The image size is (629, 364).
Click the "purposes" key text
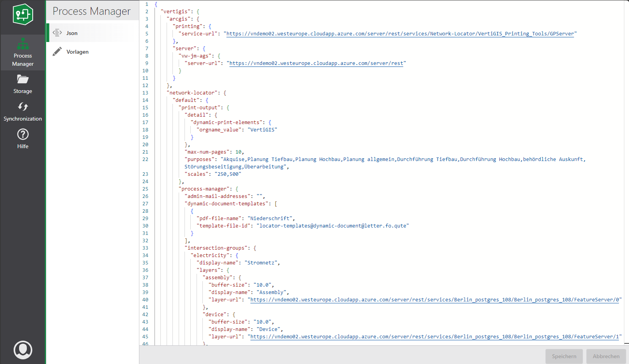pyautogui.click(x=200, y=159)
